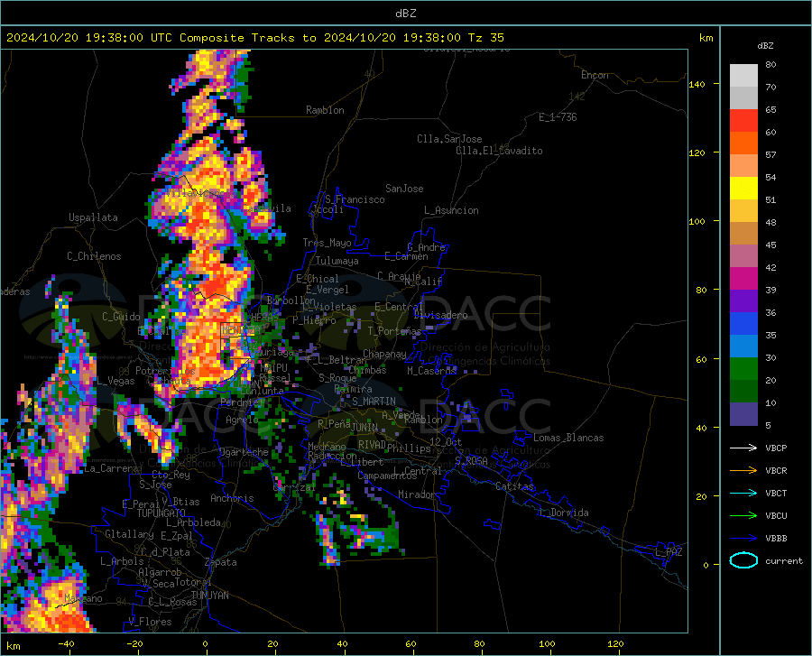
Task: Click the 'Palmira' map label
Action: point(353,389)
